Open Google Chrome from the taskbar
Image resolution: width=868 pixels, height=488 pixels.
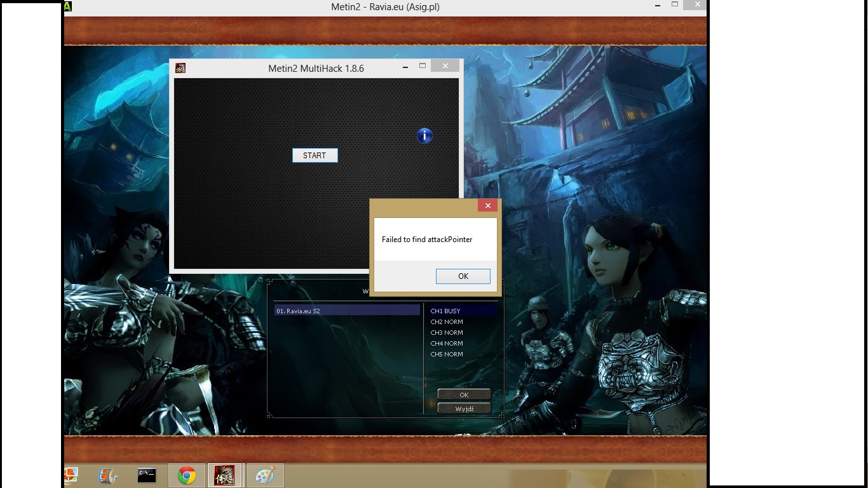click(x=186, y=475)
